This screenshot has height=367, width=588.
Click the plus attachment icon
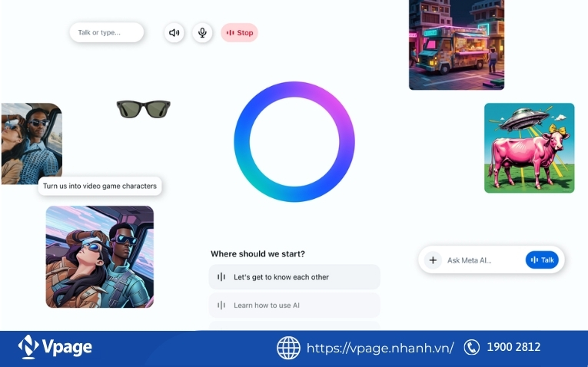[433, 260]
